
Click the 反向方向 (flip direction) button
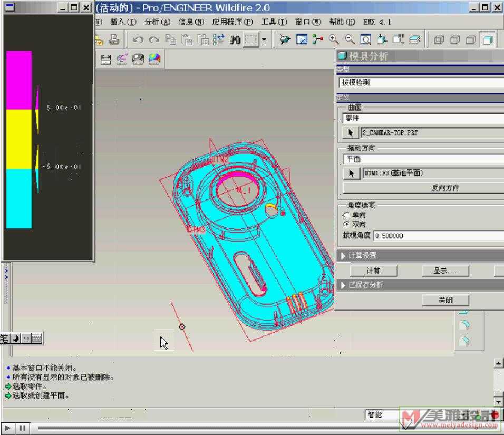(424, 188)
